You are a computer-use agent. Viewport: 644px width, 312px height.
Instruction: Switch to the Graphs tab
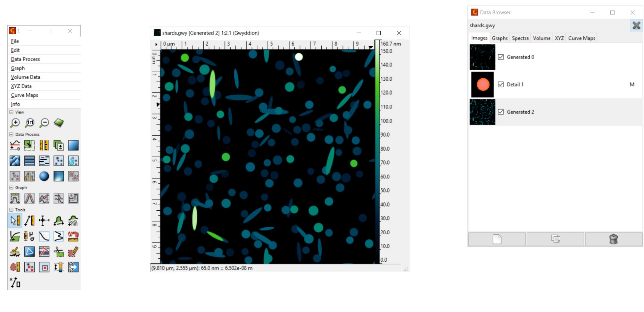[500, 38]
